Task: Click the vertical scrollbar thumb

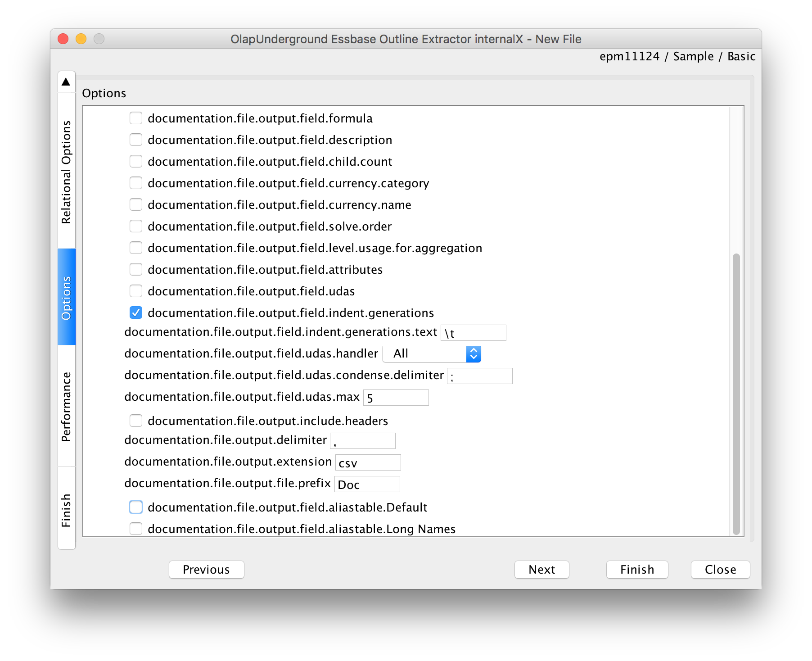Action: 736,394
